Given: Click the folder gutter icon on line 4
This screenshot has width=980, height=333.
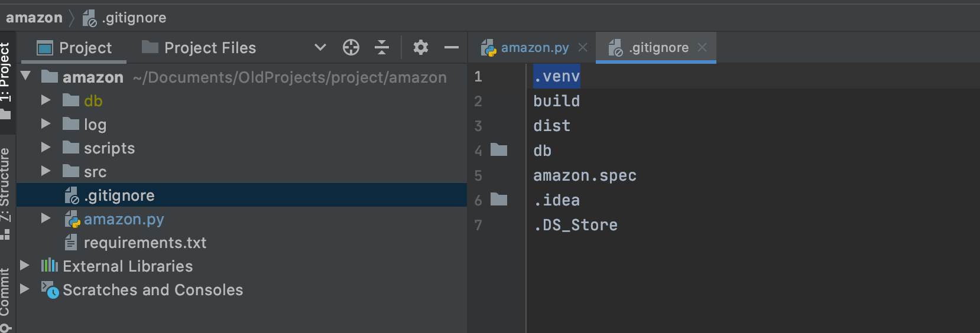Looking at the screenshot, I should pyautogui.click(x=499, y=150).
